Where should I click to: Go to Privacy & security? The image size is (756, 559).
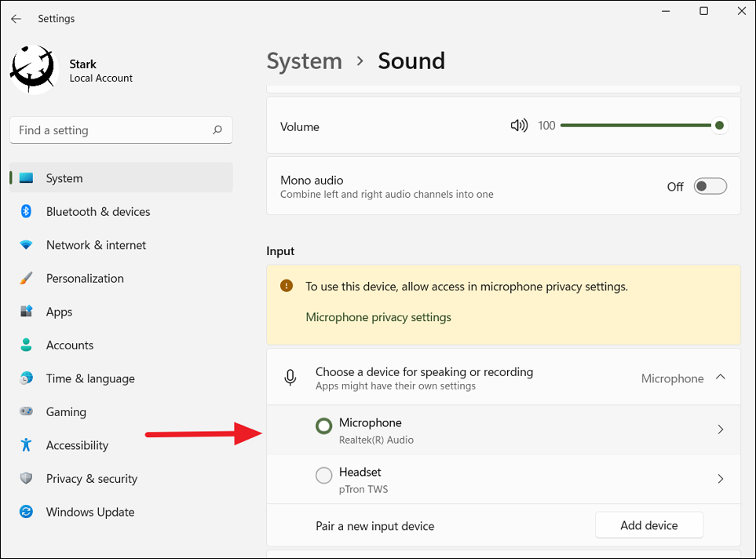point(91,479)
